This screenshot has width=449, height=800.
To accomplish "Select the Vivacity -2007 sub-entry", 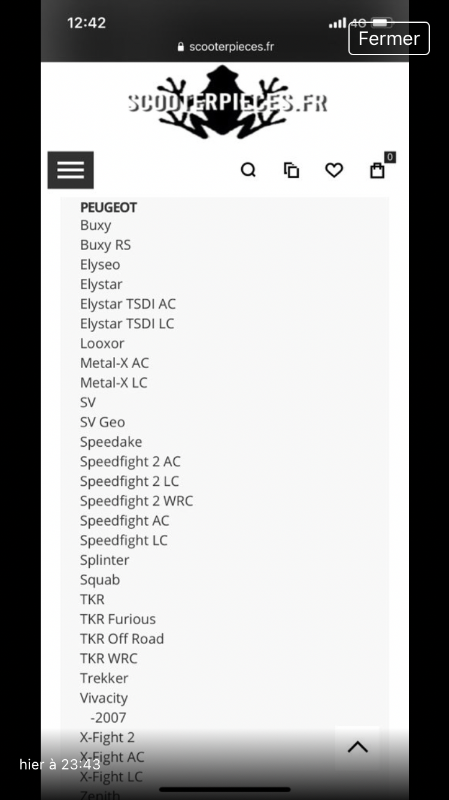I will pos(108,718).
